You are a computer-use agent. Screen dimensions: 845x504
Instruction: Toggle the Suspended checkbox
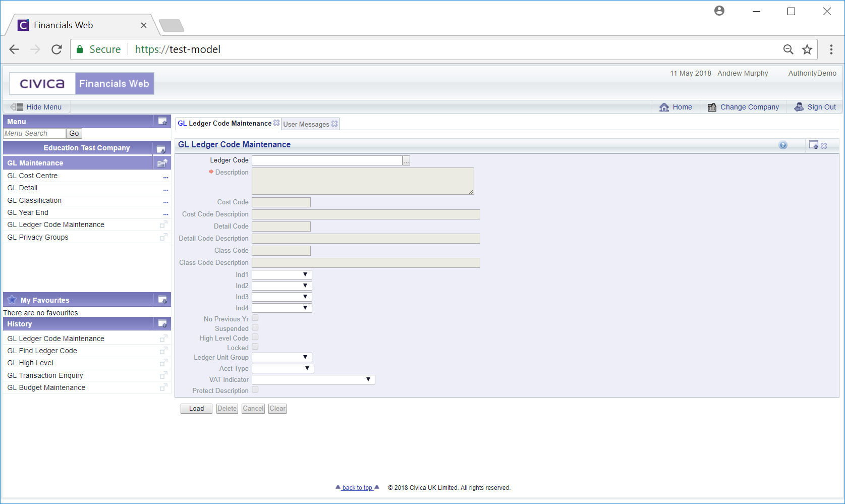[x=255, y=327]
